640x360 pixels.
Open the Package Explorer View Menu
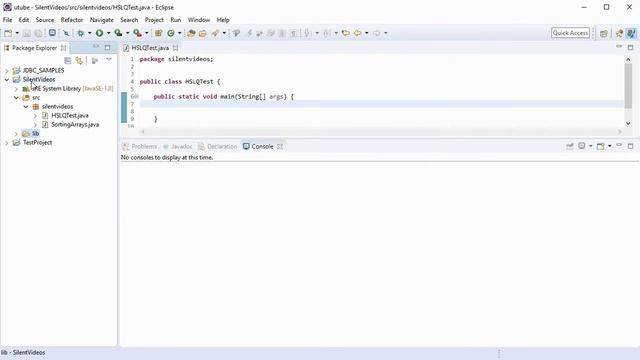(109, 60)
